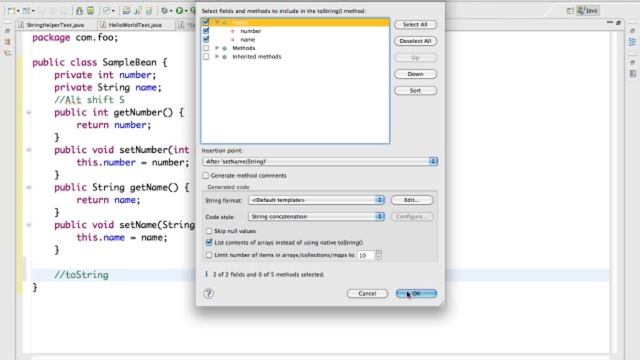640x360 pixels.
Task: Expand the Inherited methods tree node
Action: click(217, 57)
